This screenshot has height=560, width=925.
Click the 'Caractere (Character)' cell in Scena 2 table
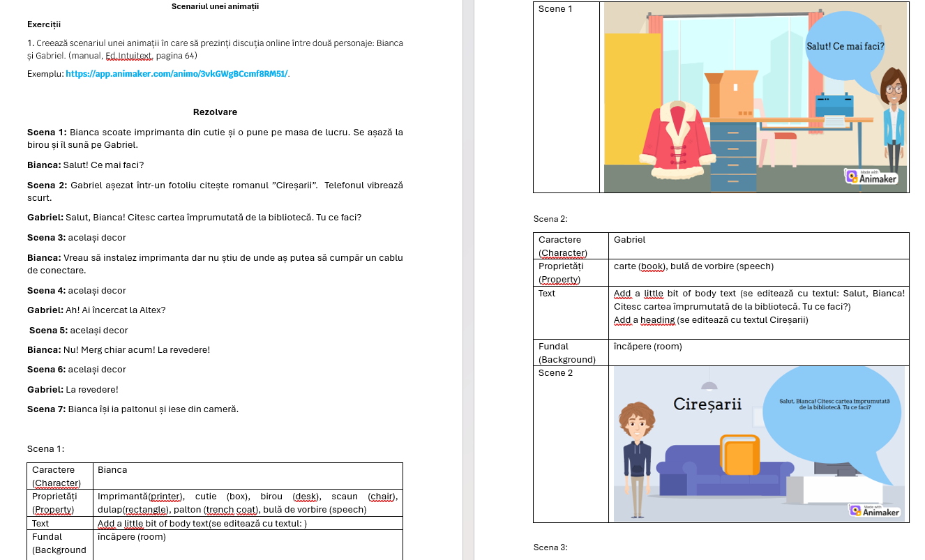(x=571, y=246)
